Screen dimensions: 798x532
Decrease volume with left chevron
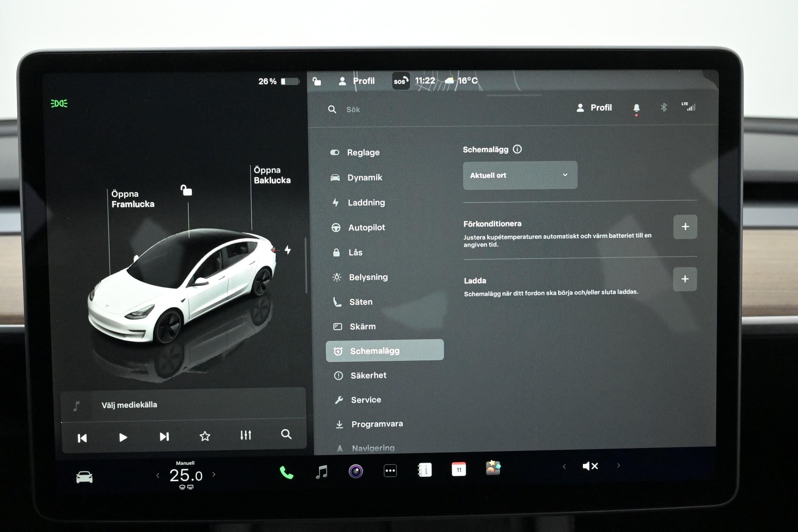click(x=564, y=467)
